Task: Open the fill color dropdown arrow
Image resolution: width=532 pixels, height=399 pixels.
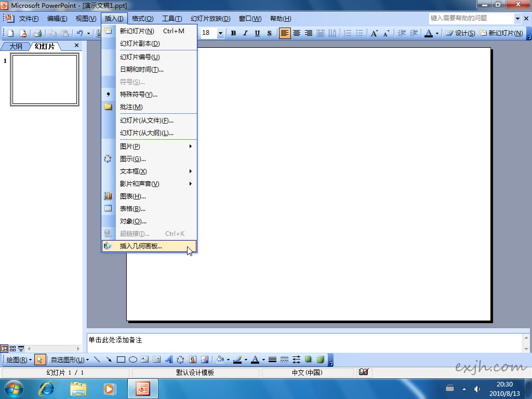Action: pyautogui.click(x=228, y=360)
